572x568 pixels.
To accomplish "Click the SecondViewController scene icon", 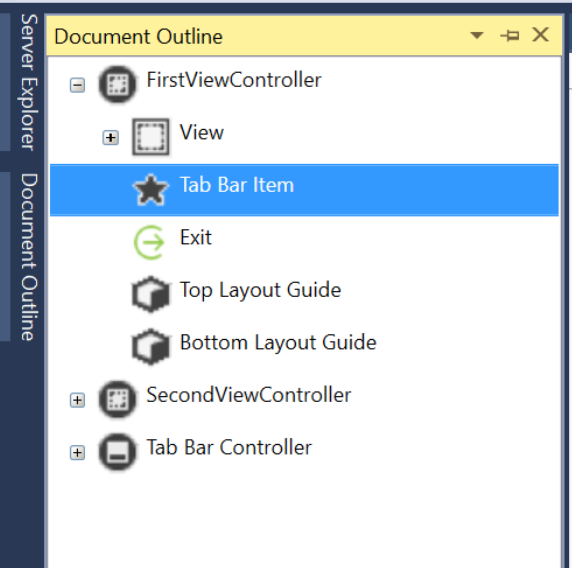I will [x=117, y=399].
